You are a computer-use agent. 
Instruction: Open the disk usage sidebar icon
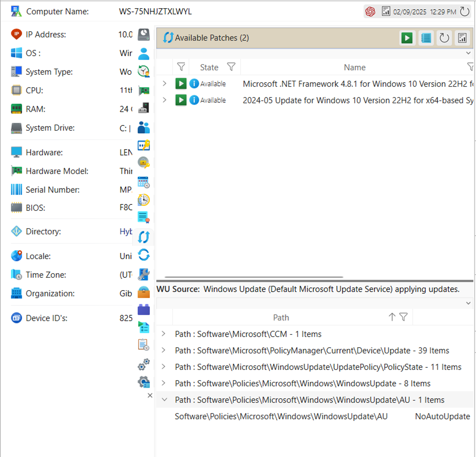(x=144, y=34)
